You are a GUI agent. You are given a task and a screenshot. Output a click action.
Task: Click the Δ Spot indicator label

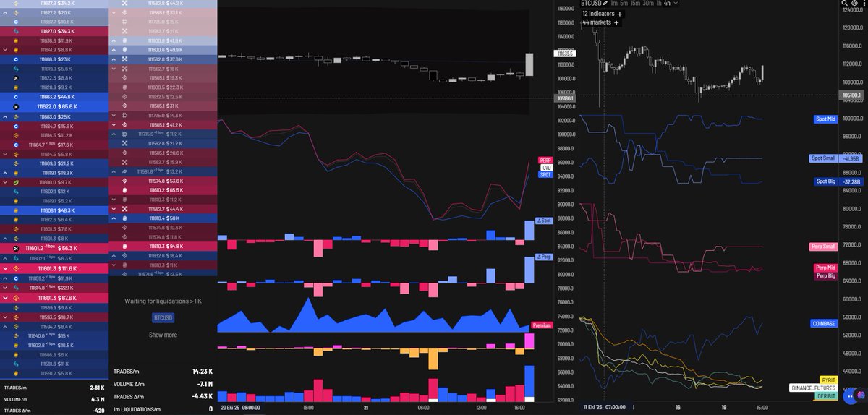coord(543,221)
